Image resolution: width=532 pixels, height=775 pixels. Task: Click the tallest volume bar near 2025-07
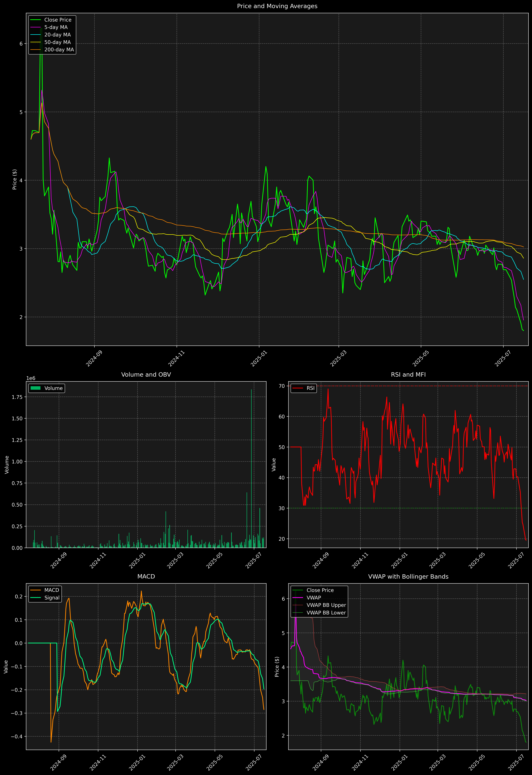tap(251, 469)
